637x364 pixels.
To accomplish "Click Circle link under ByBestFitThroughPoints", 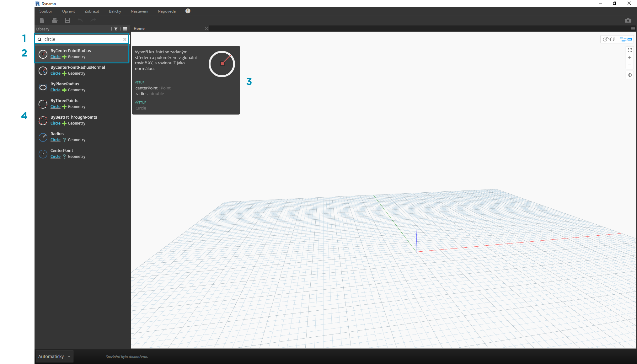I will (55, 123).
